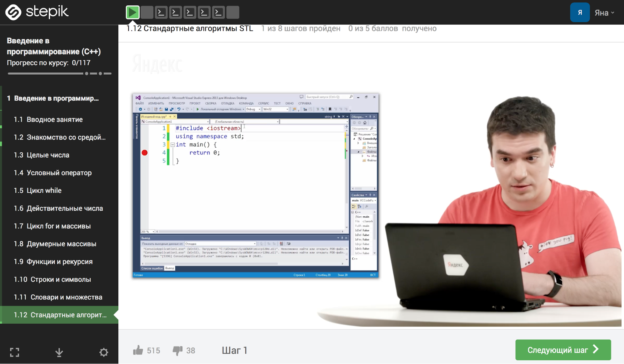Click the Следующий шаг button
The image size is (624, 364).
(563, 350)
